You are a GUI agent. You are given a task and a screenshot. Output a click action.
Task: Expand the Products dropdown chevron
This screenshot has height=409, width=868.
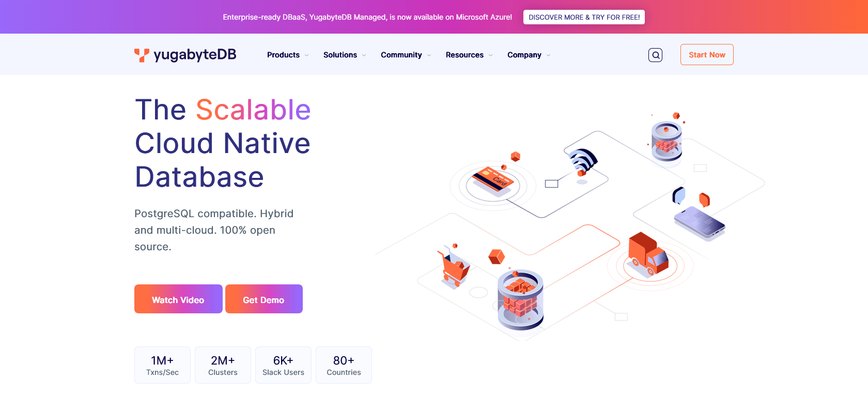pos(306,55)
